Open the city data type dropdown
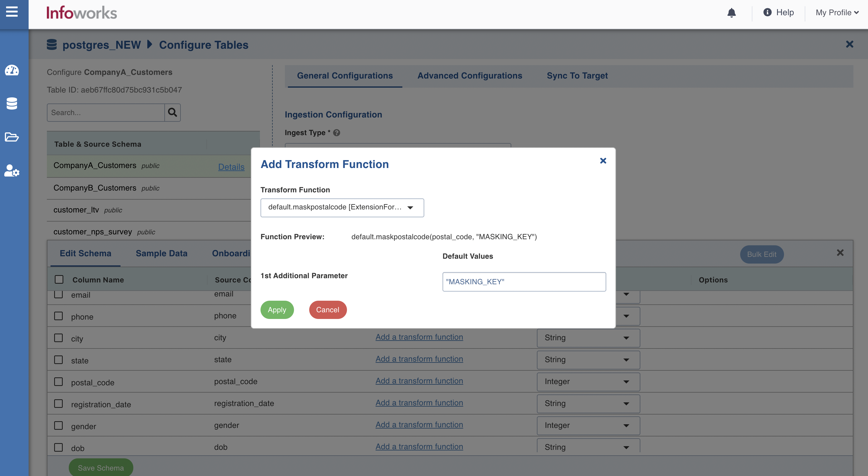This screenshot has width=868, height=476. pyautogui.click(x=588, y=338)
